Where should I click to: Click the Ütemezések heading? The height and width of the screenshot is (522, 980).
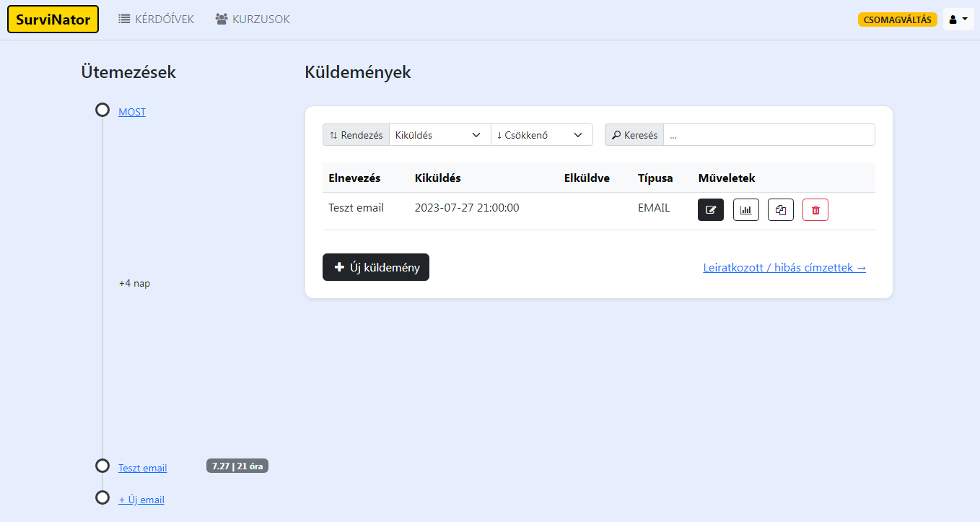click(x=128, y=72)
